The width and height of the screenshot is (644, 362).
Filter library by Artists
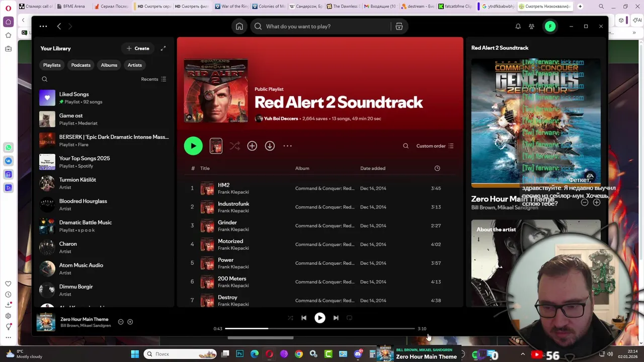tap(135, 65)
